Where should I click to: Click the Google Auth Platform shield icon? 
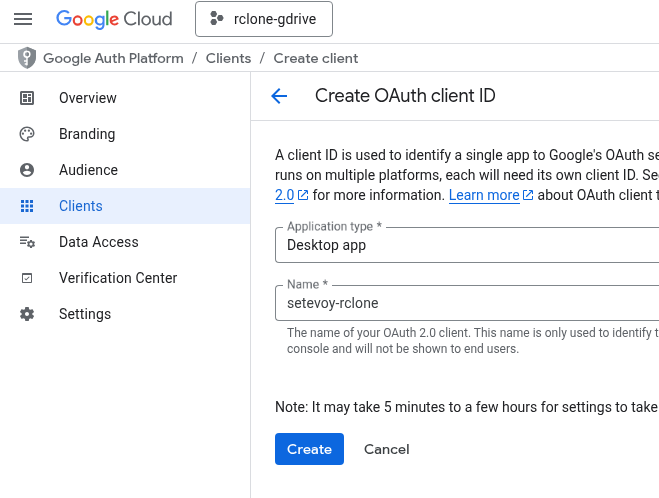(27, 58)
